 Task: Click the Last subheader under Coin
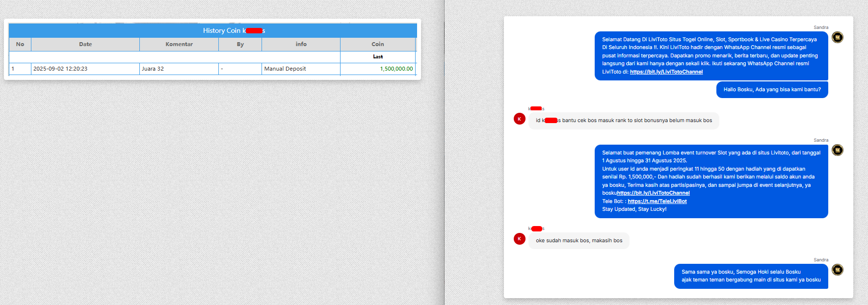(378, 57)
